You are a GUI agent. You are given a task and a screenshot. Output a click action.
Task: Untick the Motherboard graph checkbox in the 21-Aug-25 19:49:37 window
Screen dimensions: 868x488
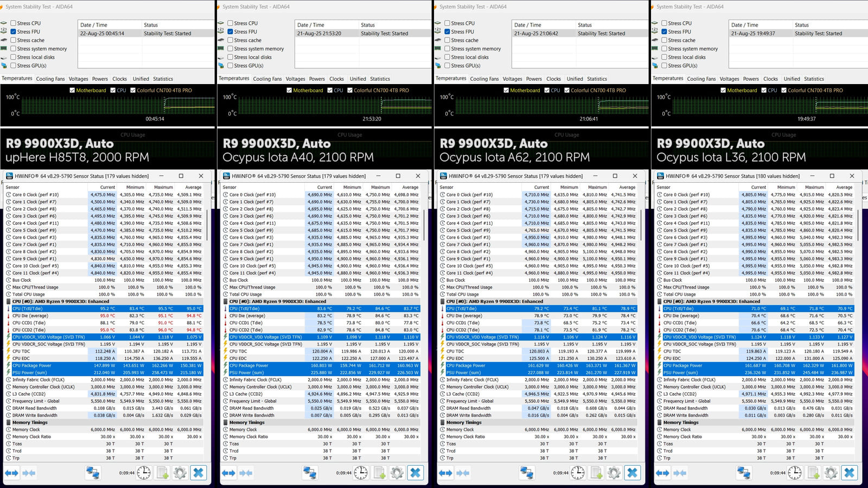coord(723,91)
